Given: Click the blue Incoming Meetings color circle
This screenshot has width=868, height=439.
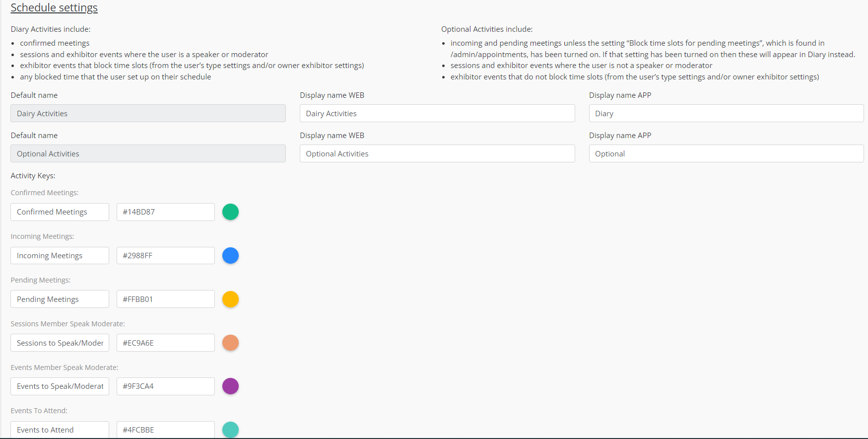Looking at the screenshot, I should click(x=230, y=256).
